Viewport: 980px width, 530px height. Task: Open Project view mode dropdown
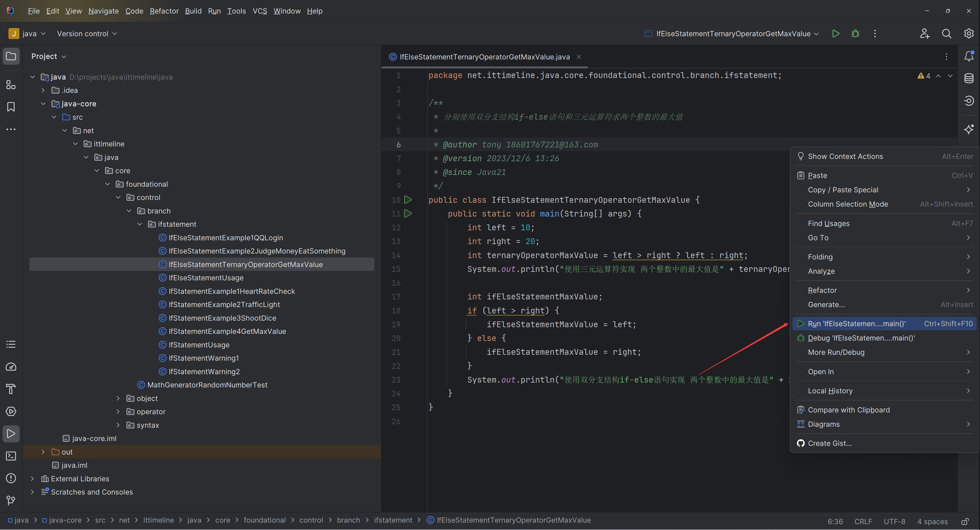(x=49, y=56)
